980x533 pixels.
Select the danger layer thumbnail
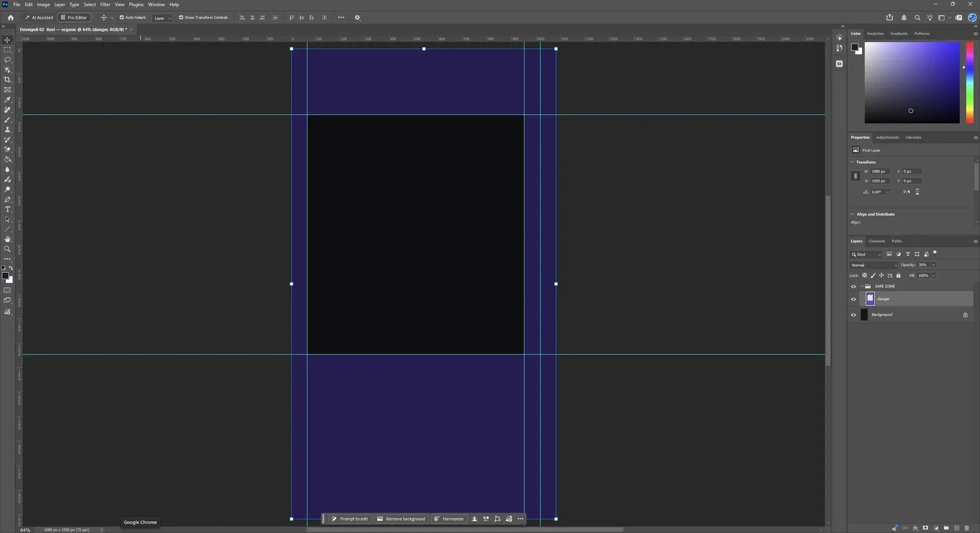click(870, 299)
